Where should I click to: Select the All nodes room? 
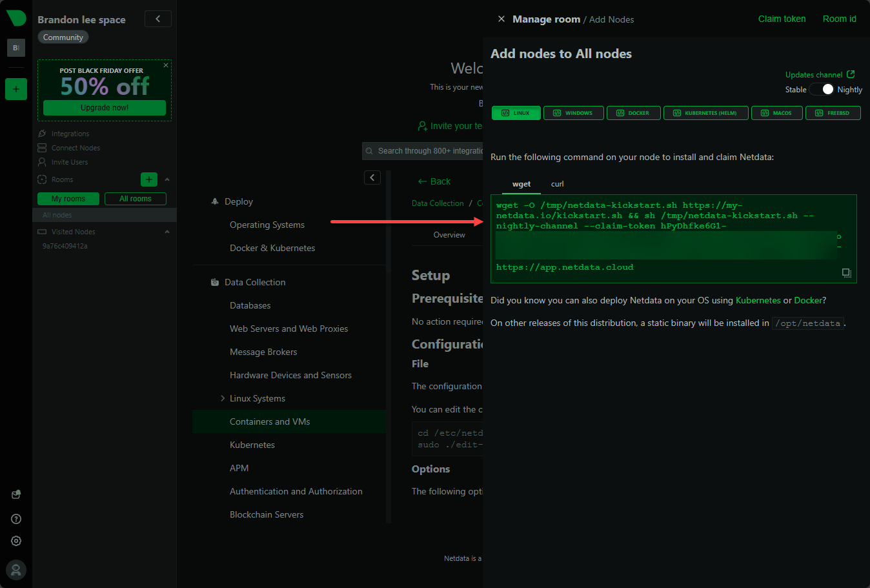click(105, 215)
